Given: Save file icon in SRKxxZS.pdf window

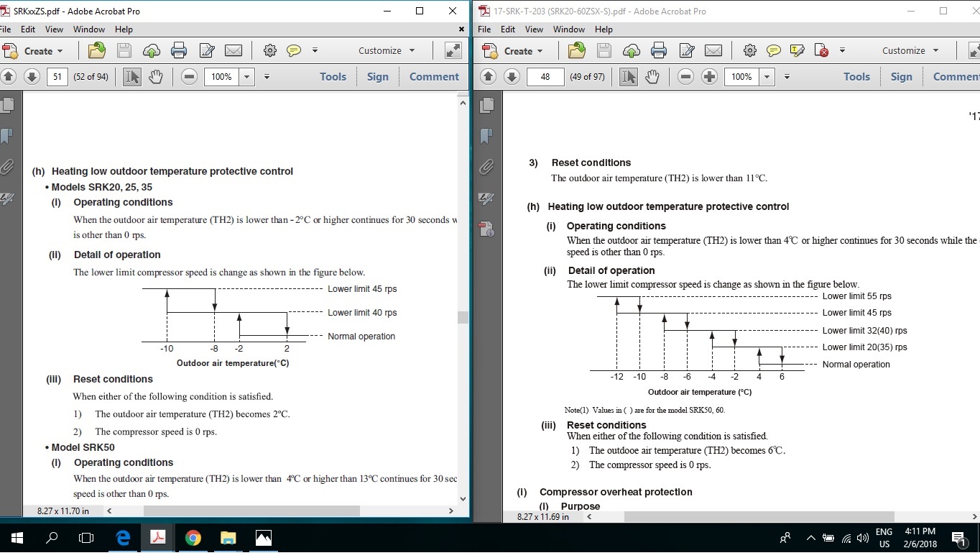Looking at the screenshot, I should 124,50.
